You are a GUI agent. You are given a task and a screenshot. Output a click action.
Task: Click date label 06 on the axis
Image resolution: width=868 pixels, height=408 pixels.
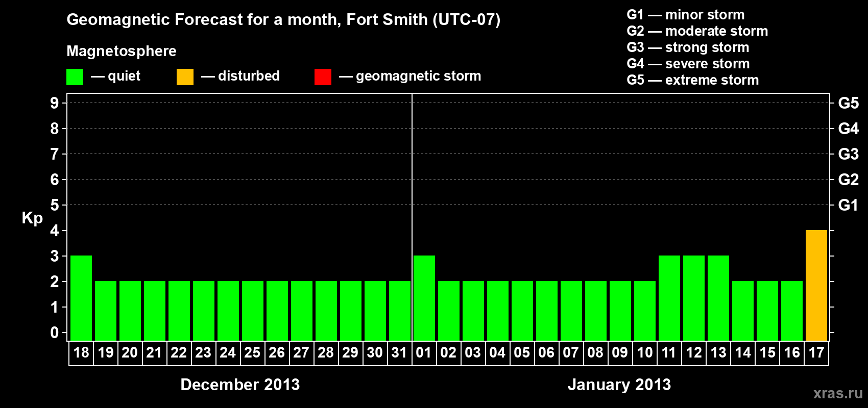pos(546,353)
